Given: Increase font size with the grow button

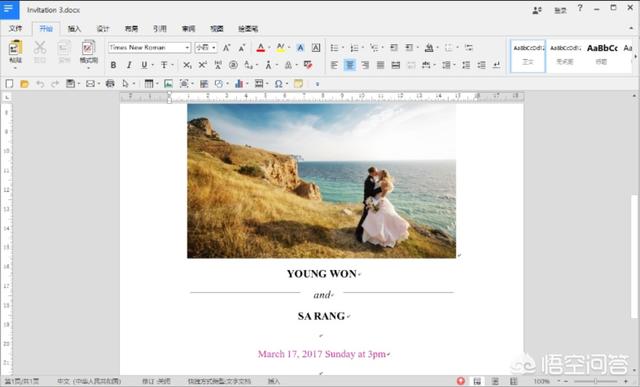Looking at the screenshot, I should 227,48.
